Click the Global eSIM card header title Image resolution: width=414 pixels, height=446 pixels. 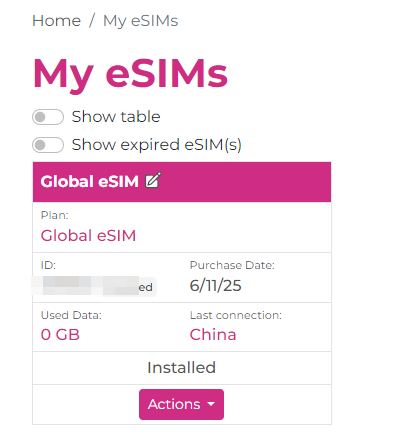click(89, 182)
